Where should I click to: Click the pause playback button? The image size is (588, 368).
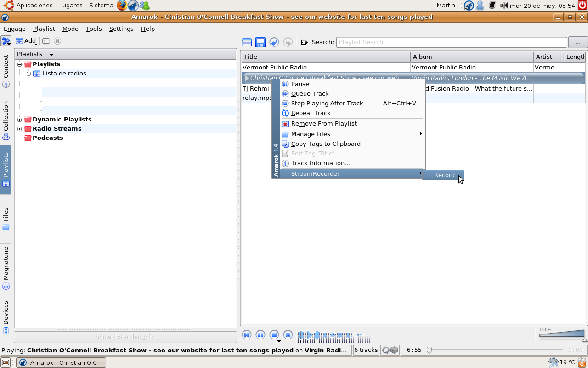coord(260,335)
